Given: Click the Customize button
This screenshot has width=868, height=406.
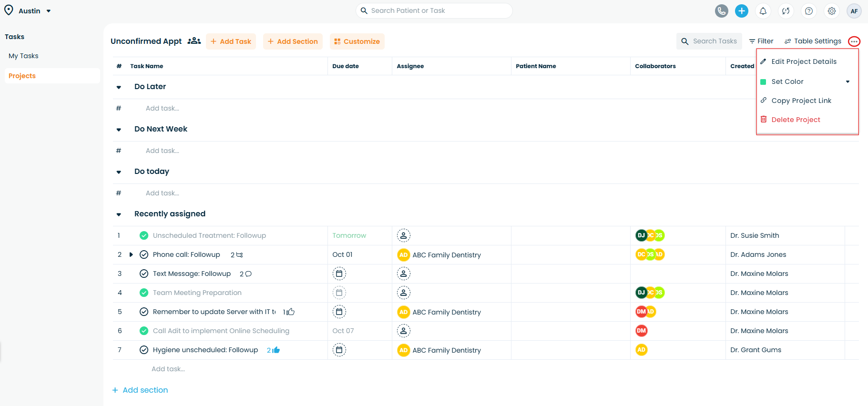Looking at the screenshot, I should [x=357, y=41].
